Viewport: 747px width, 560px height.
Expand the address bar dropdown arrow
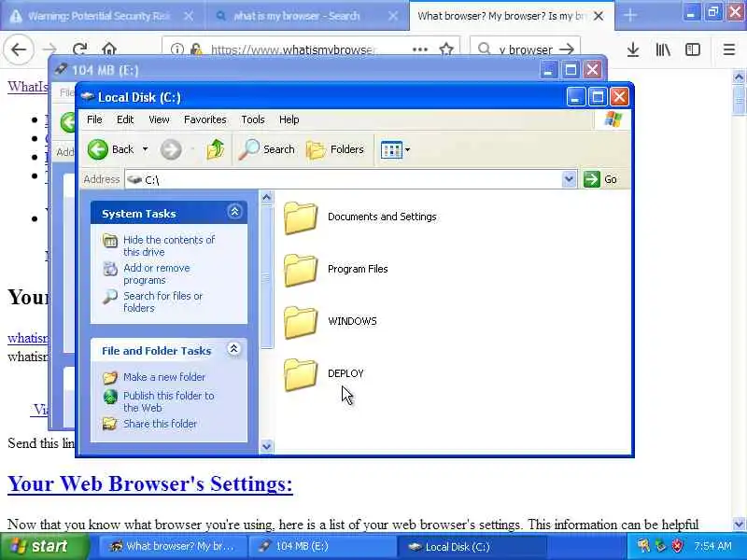(569, 179)
